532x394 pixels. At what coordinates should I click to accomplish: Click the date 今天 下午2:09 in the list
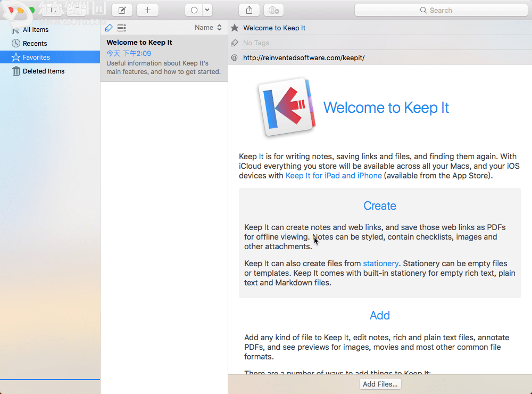[x=129, y=53]
